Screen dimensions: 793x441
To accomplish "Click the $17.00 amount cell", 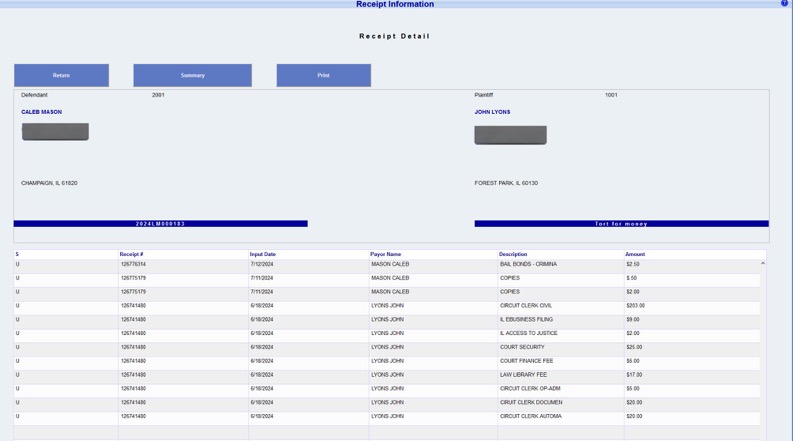I will click(x=634, y=375).
